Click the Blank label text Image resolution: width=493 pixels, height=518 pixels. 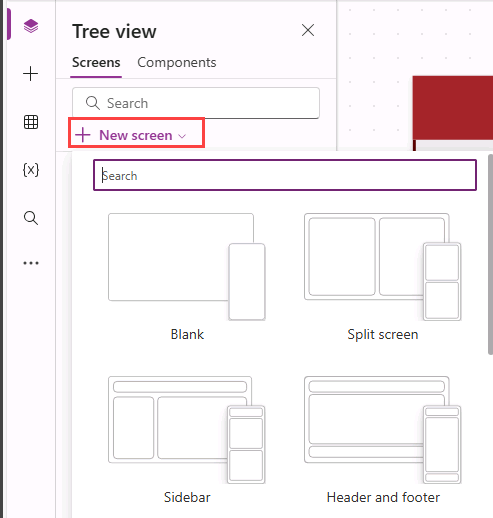(187, 334)
